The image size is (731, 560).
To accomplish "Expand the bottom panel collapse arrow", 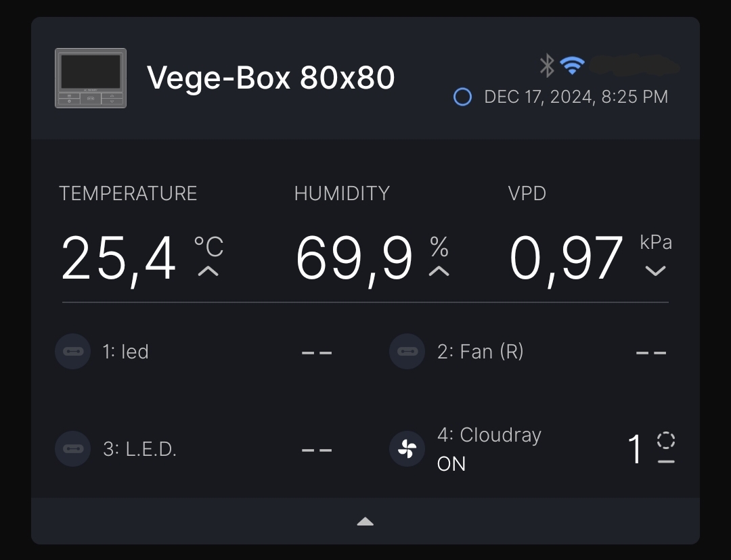I will pos(365,521).
